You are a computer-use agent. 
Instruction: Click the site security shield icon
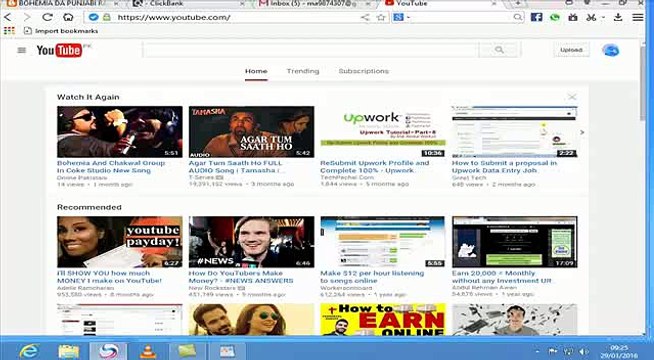point(93,17)
